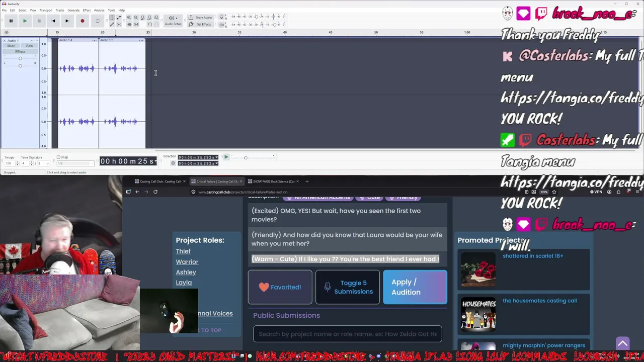Toggle the Loop playback button
Image resolution: width=644 pixels, height=362 pixels.
97,21
